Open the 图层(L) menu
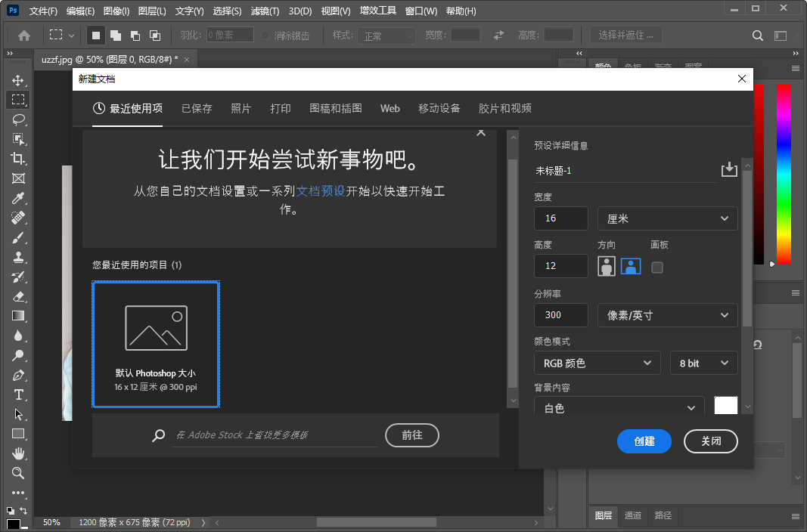807x532 pixels. coord(152,11)
